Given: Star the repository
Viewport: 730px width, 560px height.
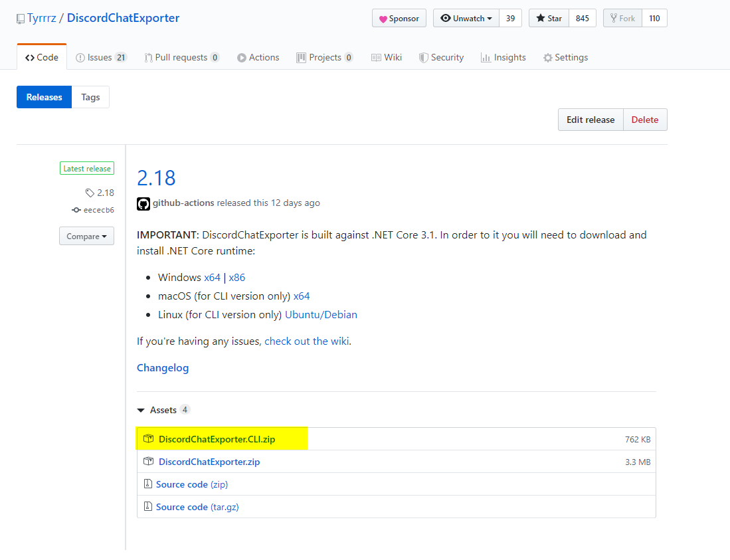Looking at the screenshot, I should [x=549, y=18].
